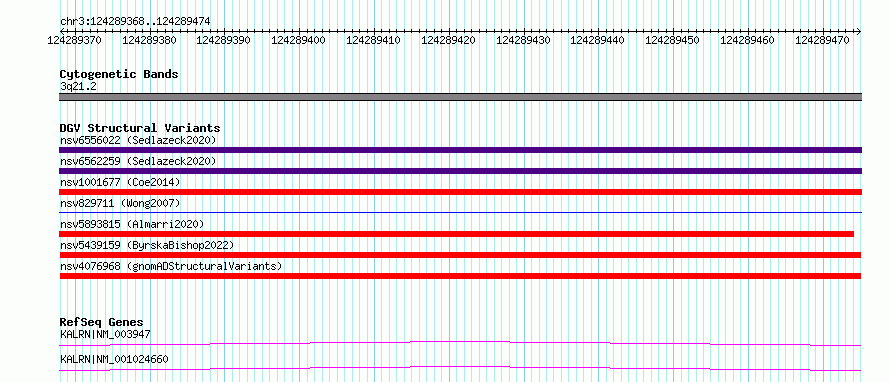Open variant nsv5893815 (Almarri2020) label
Viewport: 890px width, 382px height.
pos(132,224)
